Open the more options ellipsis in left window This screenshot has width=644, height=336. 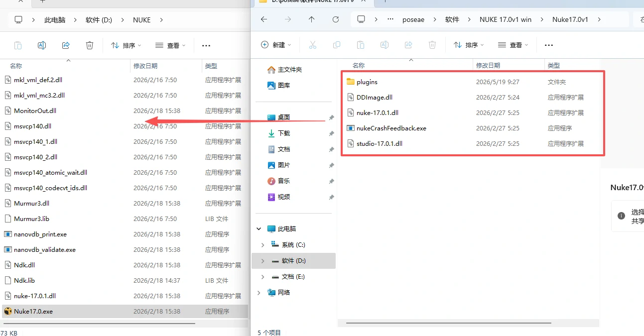206,45
